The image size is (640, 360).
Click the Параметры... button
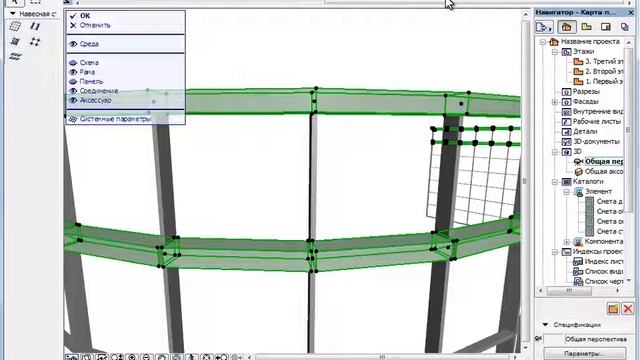pos(584,353)
